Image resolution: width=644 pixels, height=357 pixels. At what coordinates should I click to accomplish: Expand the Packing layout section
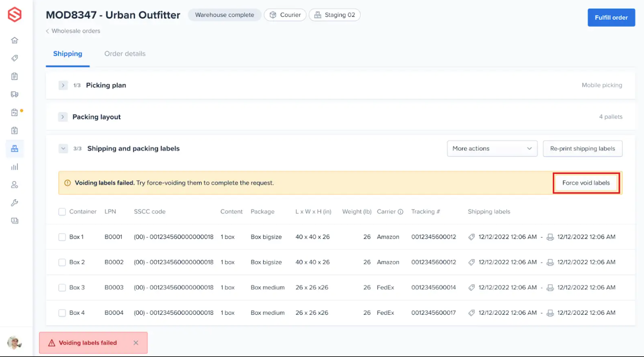point(63,117)
